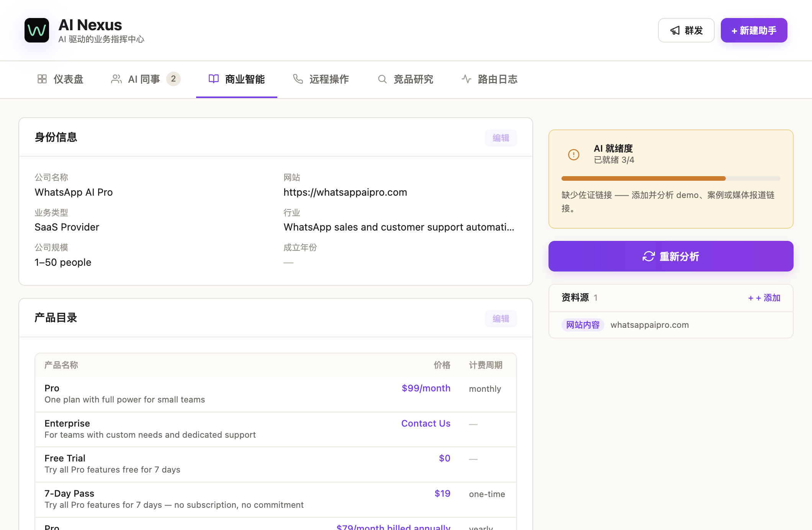Click the 群发 button
Screen dimensions: 812x530
(686, 30)
